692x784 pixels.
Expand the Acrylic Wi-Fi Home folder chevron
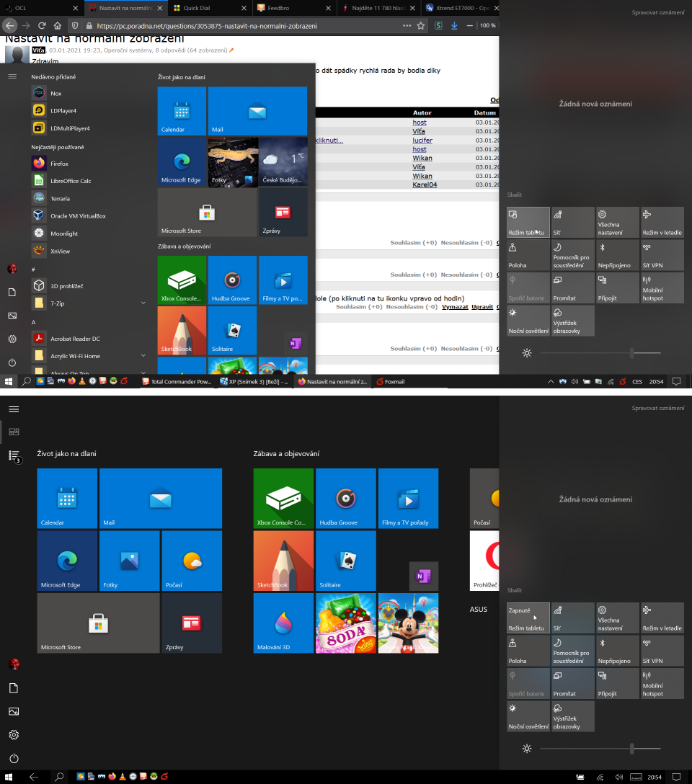pos(143,355)
